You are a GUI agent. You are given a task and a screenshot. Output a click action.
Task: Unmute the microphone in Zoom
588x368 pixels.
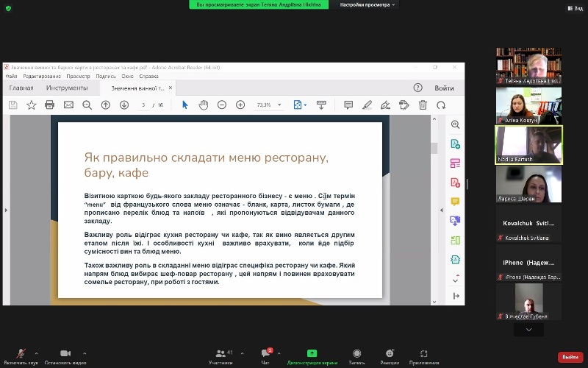tap(21, 354)
